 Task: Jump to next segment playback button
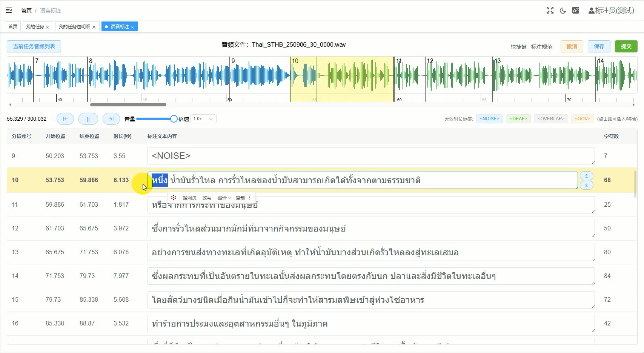coord(111,119)
